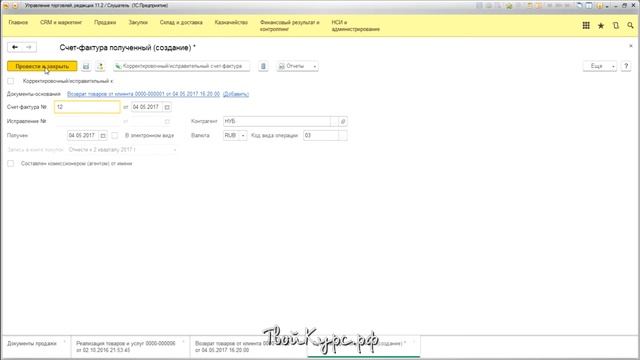Toggle the В электронном виде checkbox

(x=115, y=136)
